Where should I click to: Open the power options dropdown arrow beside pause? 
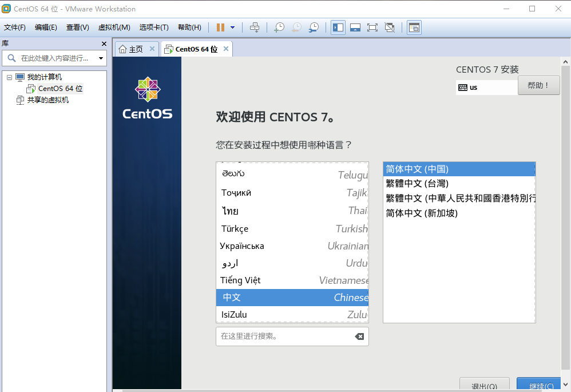click(x=233, y=27)
